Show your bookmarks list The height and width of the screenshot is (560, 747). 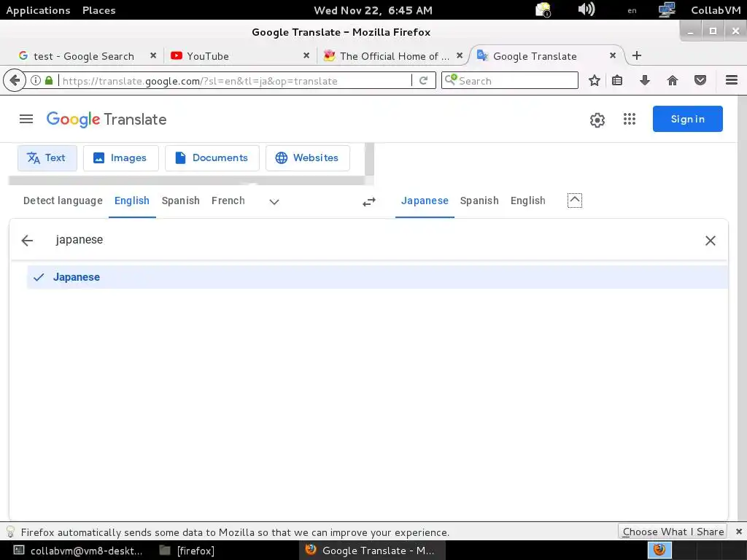[x=617, y=80]
